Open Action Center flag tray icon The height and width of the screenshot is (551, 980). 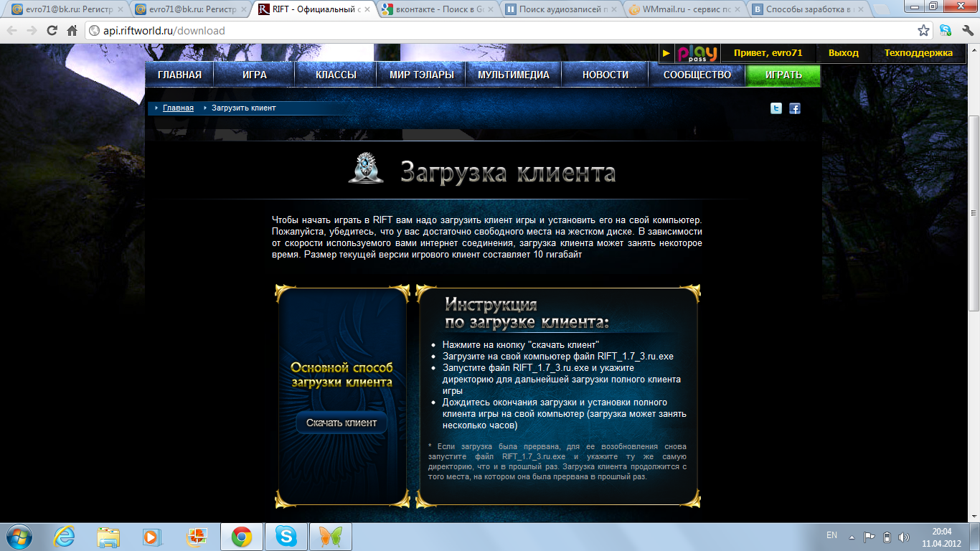[x=869, y=537]
